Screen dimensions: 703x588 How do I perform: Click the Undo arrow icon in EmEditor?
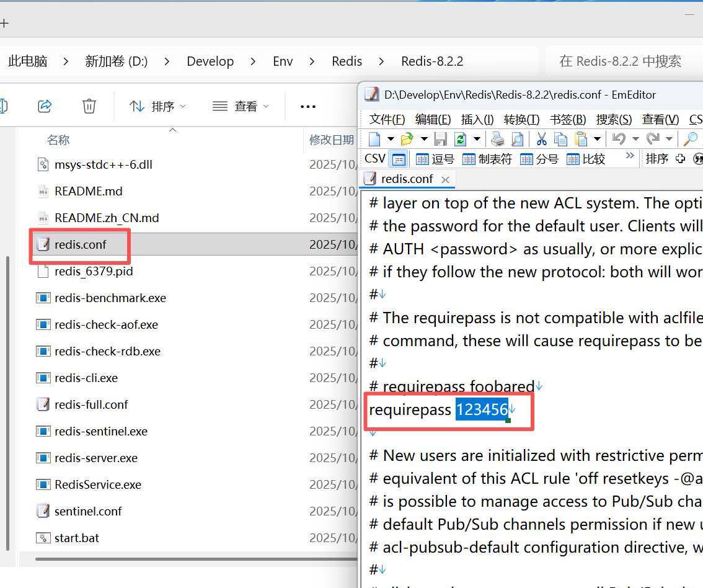pyautogui.click(x=619, y=139)
